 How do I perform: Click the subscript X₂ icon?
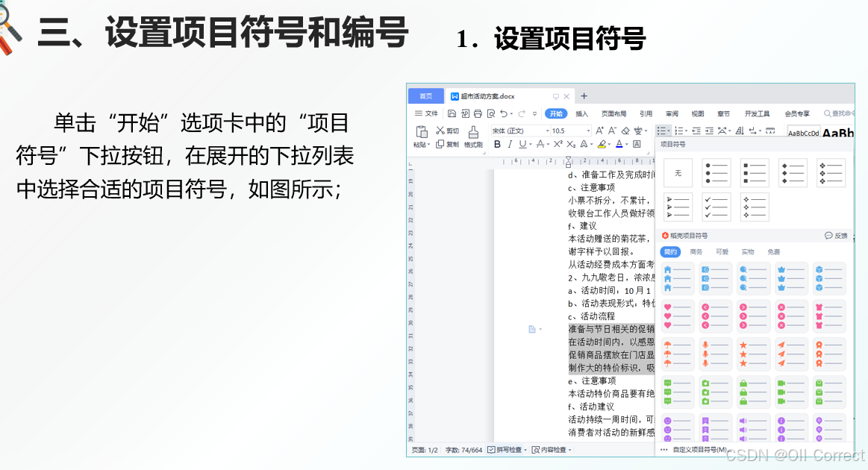571,144
